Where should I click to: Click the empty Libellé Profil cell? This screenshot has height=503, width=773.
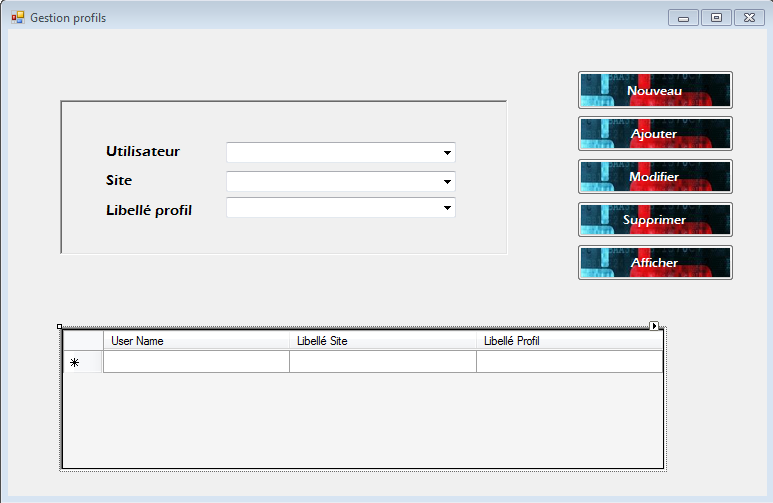click(569, 362)
